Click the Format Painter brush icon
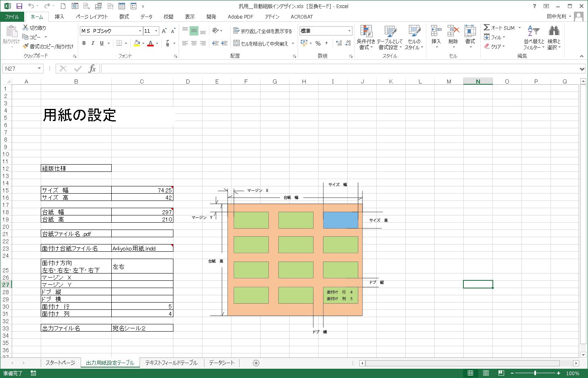The image size is (588, 378). 26,46
